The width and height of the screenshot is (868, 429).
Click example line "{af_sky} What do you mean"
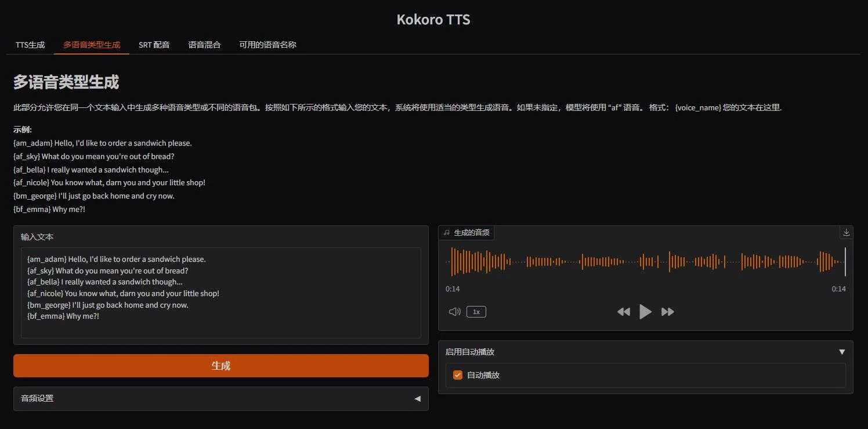point(93,156)
